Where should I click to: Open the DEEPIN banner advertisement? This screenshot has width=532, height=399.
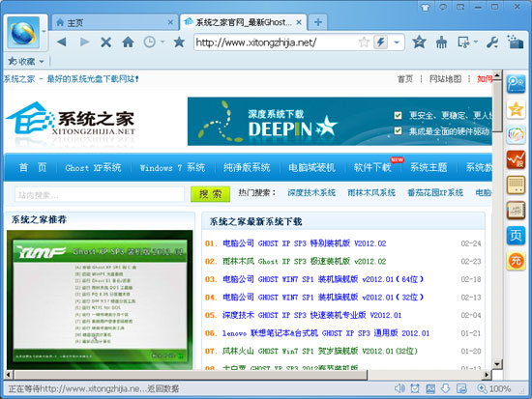point(340,122)
